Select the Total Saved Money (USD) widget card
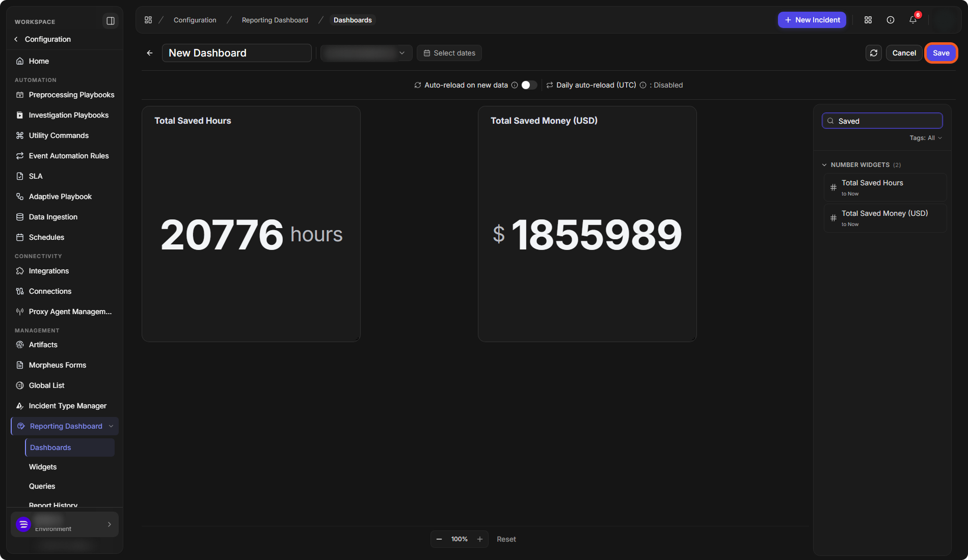This screenshot has width=968, height=560. [587, 224]
